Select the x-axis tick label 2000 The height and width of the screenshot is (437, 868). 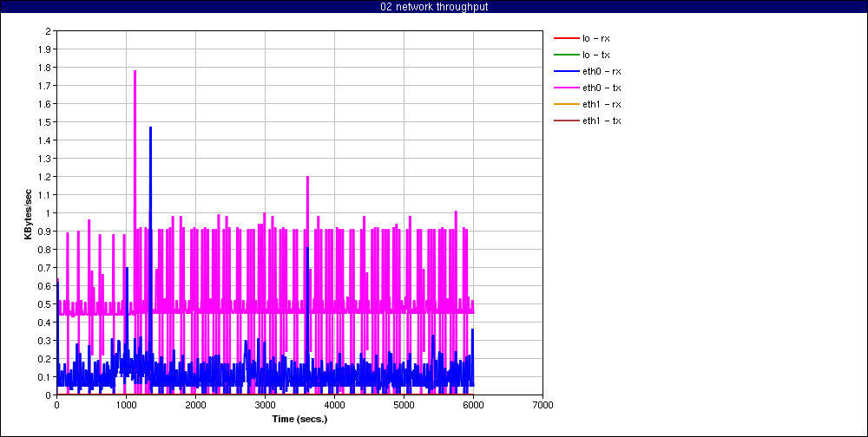pos(195,405)
